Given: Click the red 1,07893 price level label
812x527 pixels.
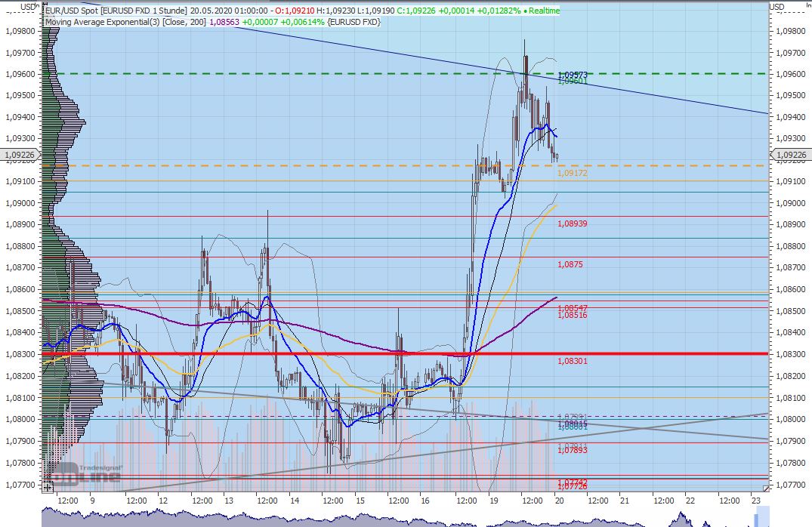Looking at the screenshot, I should click(x=572, y=450).
